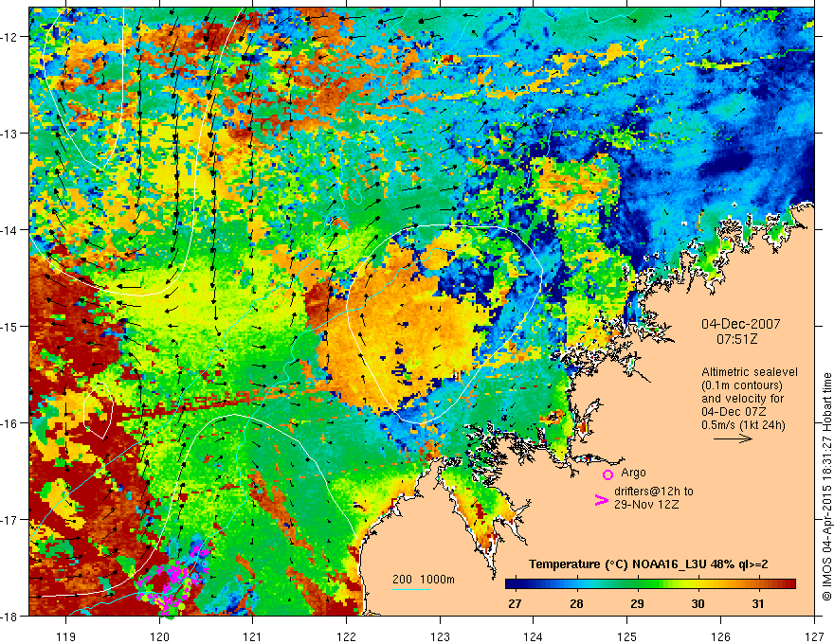Image resolution: width=834 pixels, height=644 pixels.
Task: Click the longitude axis label 122
Action: tap(346, 636)
